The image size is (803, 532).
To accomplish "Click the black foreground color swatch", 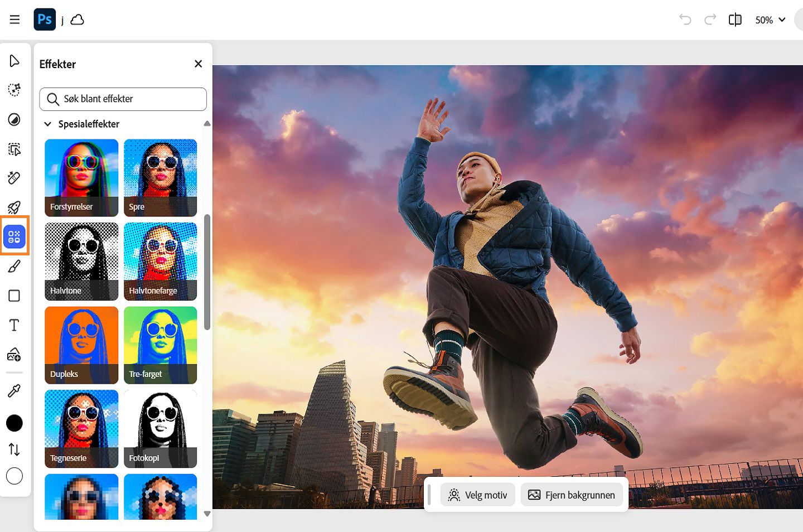I will point(14,423).
